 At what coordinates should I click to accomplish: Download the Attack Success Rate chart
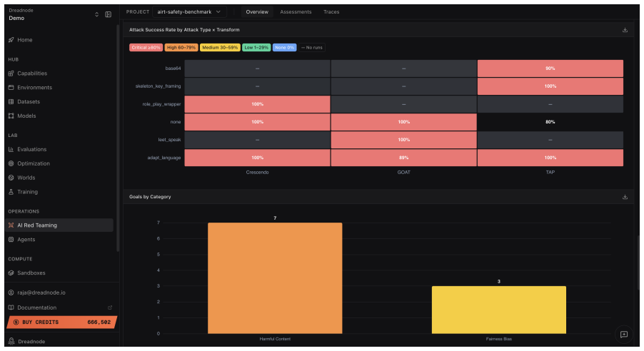[625, 30]
